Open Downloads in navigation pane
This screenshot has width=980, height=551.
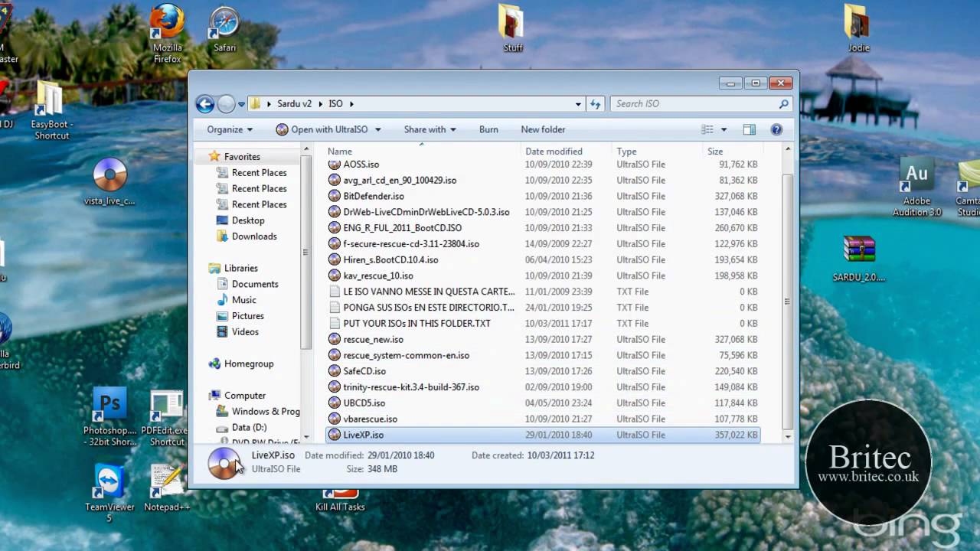(x=253, y=236)
